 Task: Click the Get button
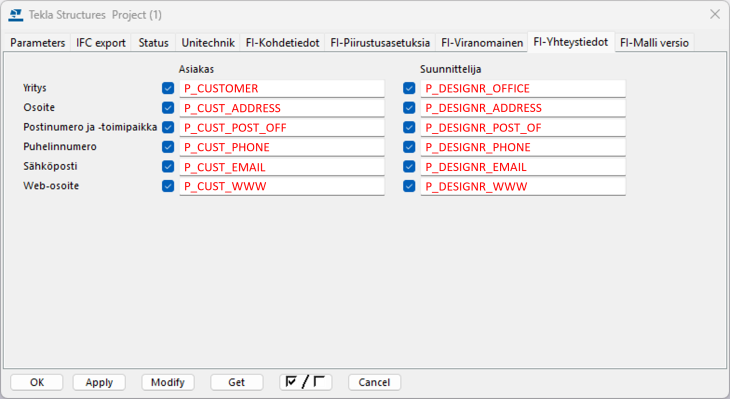tap(237, 382)
